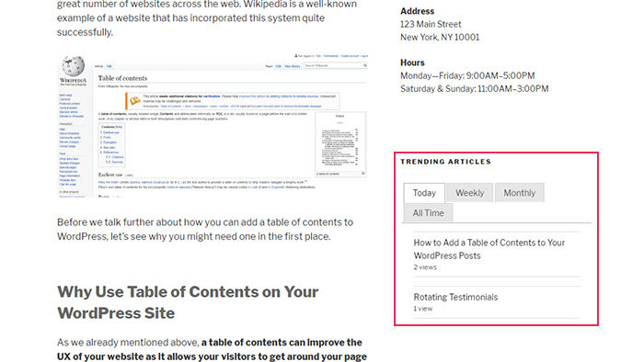Click the Monday—Friday hours line
This screenshot has width=644, height=362.
click(x=467, y=76)
